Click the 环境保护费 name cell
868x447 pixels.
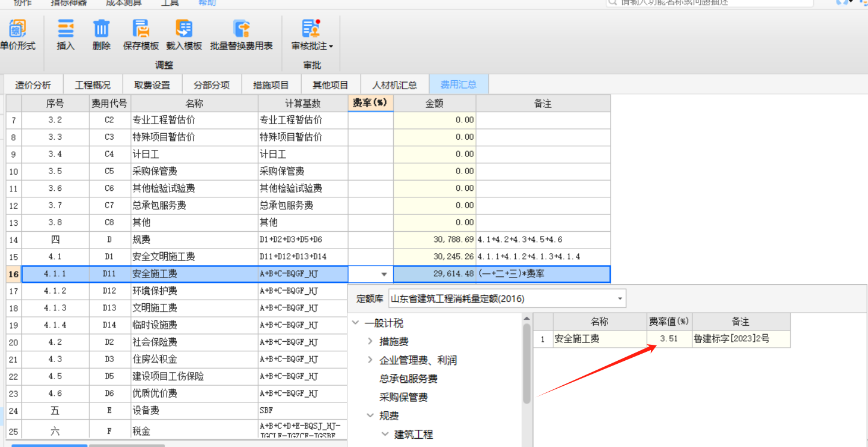pyautogui.click(x=195, y=291)
